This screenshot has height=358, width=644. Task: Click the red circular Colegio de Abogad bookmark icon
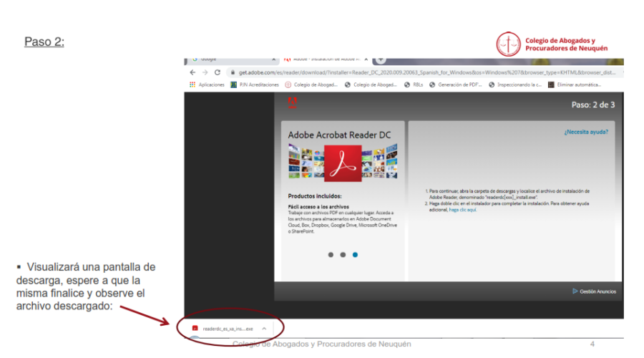[288, 84]
